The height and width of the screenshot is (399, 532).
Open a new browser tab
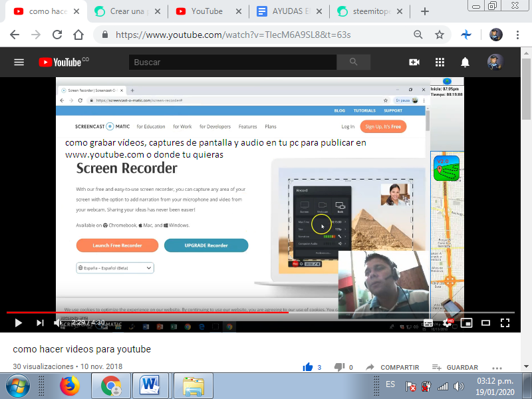coord(425,11)
